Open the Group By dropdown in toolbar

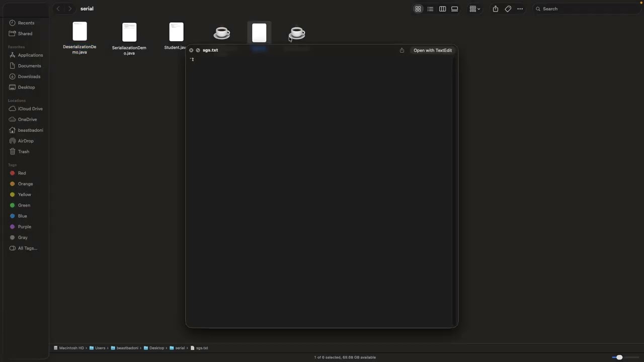coord(475,9)
